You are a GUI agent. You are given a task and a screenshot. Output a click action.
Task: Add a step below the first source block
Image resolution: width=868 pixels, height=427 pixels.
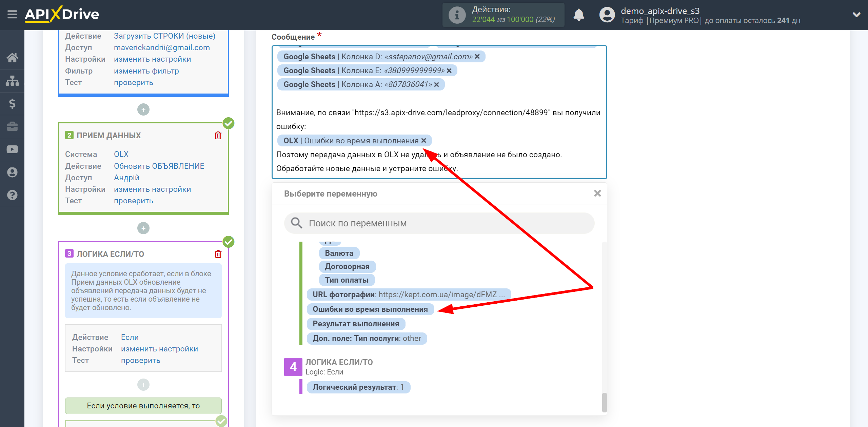[x=143, y=109]
